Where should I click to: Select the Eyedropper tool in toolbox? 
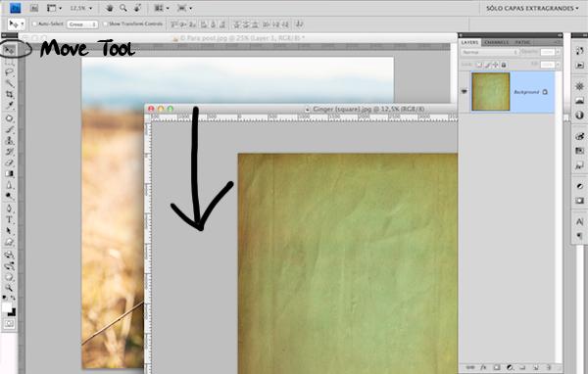(10, 106)
